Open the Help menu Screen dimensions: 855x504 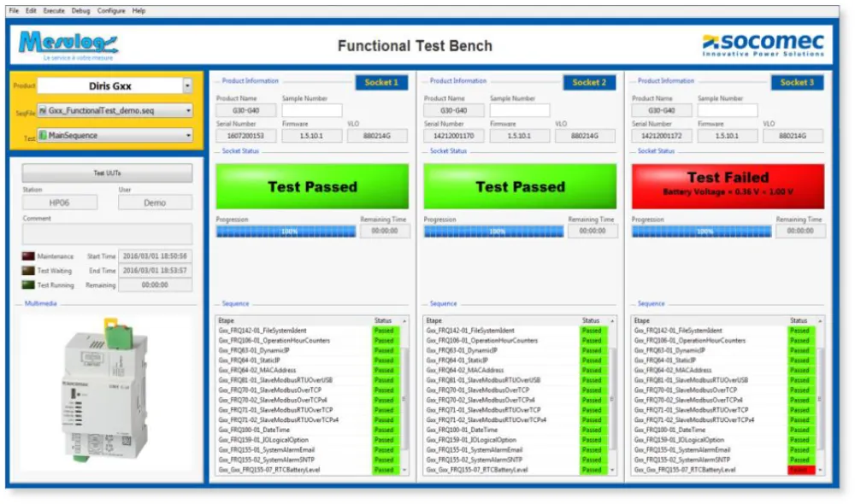pyautogui.click(x=139, y=10)
